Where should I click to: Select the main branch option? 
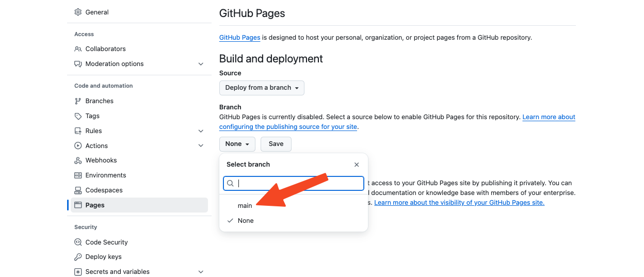pyautogui.click(x=245, y=206)
